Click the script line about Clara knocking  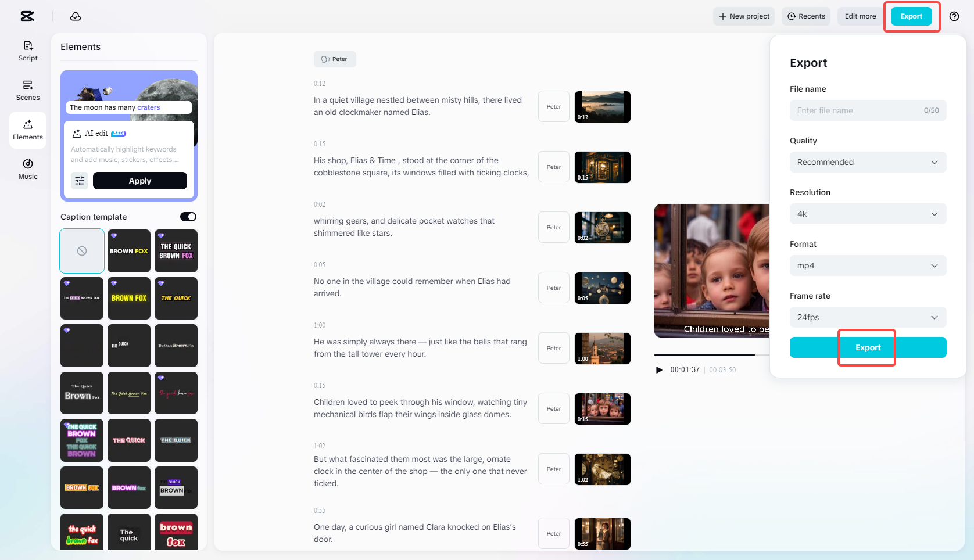click(415, 533)
